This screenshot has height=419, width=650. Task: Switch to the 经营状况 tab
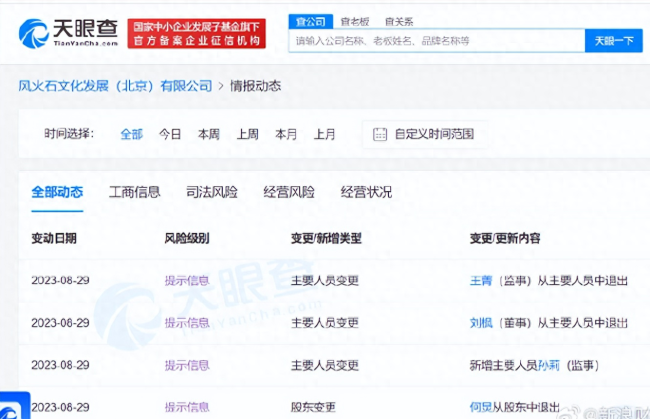(x=366, y=192)
